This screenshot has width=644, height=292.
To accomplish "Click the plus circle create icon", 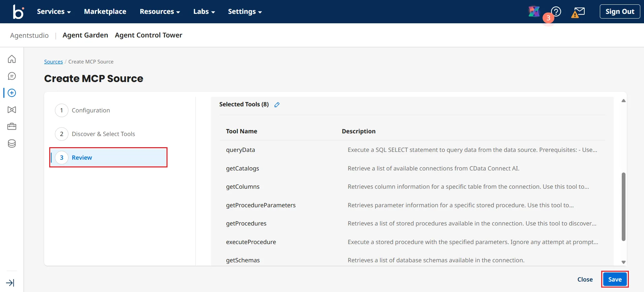I will click(12, 93).
